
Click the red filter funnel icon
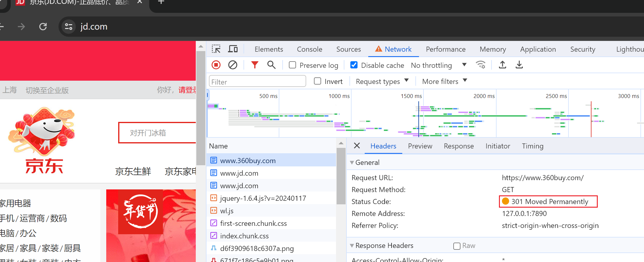pyautogui.click(x=255, y=65)
